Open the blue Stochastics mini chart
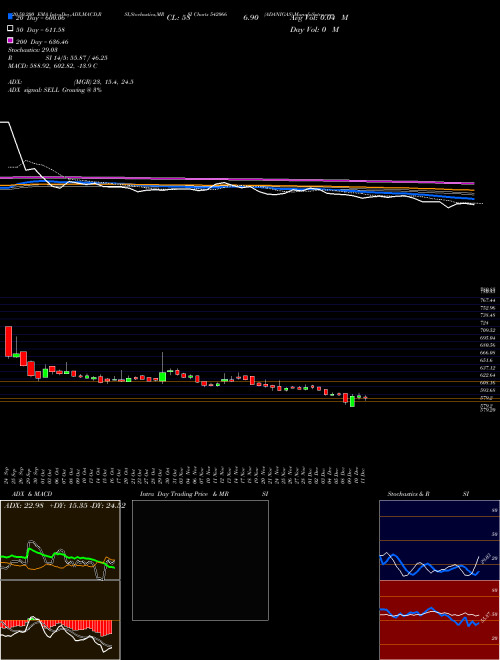500x660 pixels. pyautogui.click(x=439, y=540)
